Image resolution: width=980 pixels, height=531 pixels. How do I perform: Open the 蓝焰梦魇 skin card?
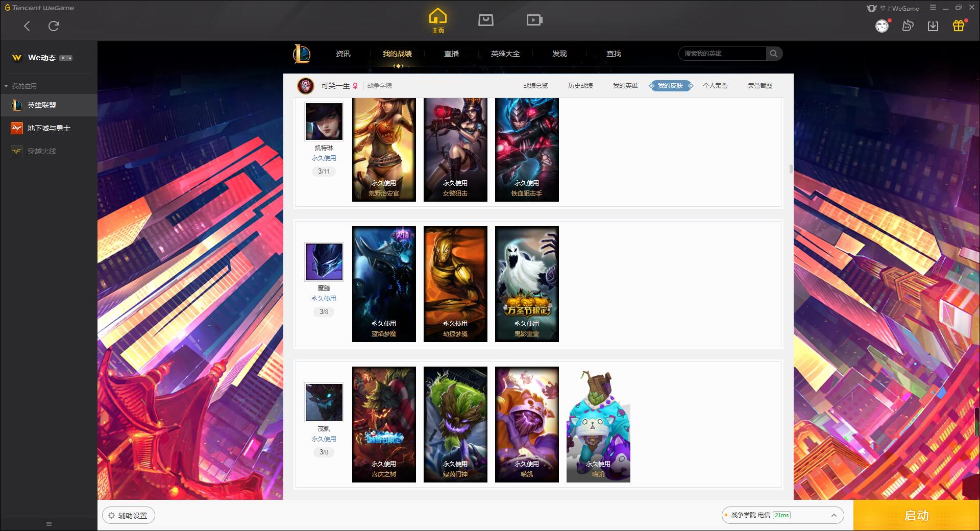pos(384,284)
